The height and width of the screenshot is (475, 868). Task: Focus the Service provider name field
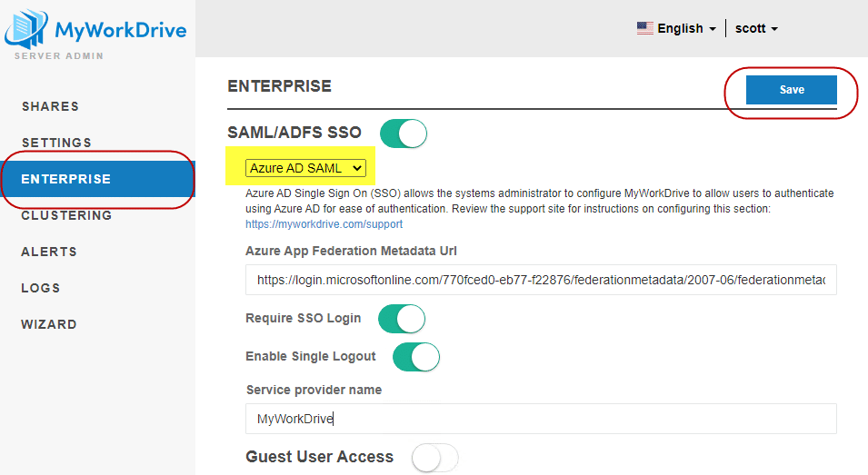point(540,419)
